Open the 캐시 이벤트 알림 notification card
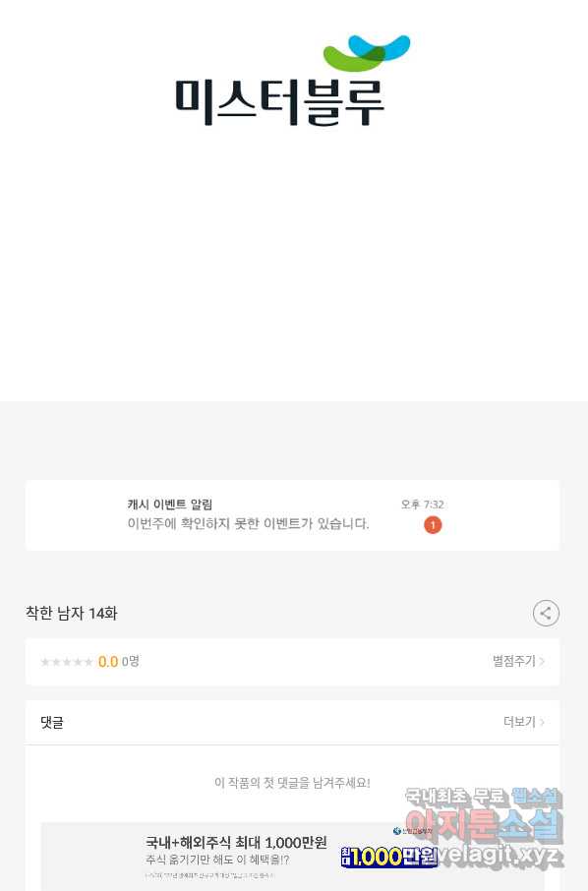Screen dimensions: 588x891 pos(292,514)
